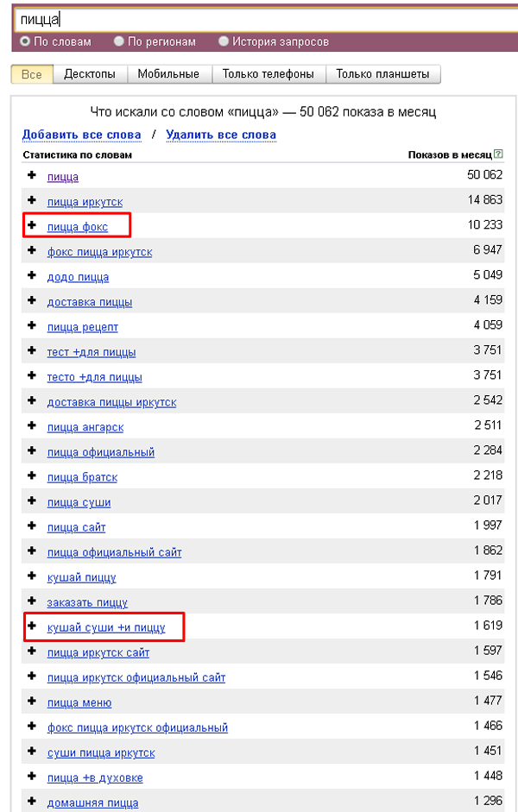This screenshot has width=518, height=812.
Task: Select the 'По словам' radio button
Action: 25,41
